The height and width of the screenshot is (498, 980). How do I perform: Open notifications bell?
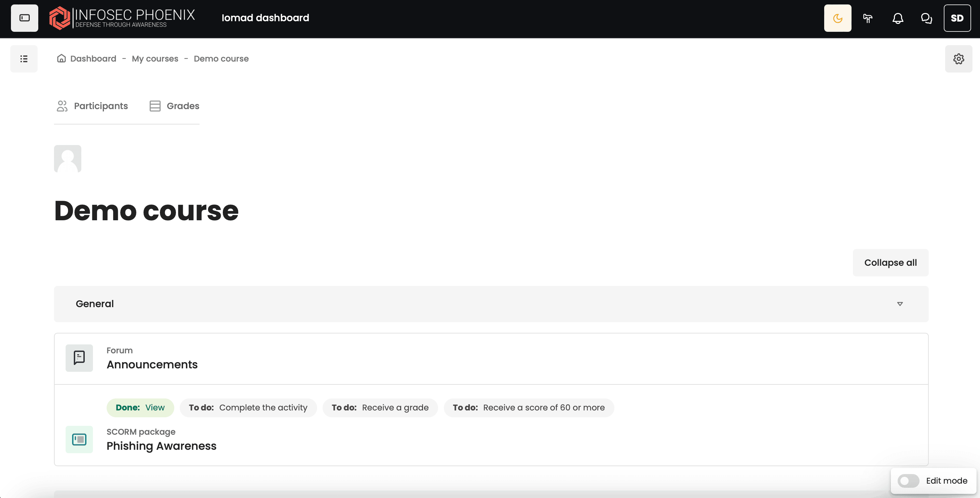(897, 18)
